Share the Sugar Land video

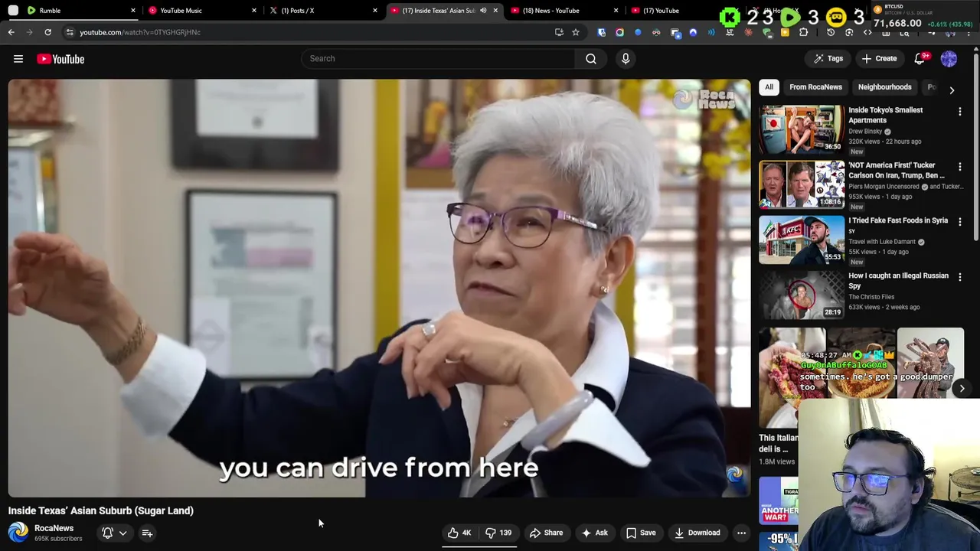pos(546,533)
